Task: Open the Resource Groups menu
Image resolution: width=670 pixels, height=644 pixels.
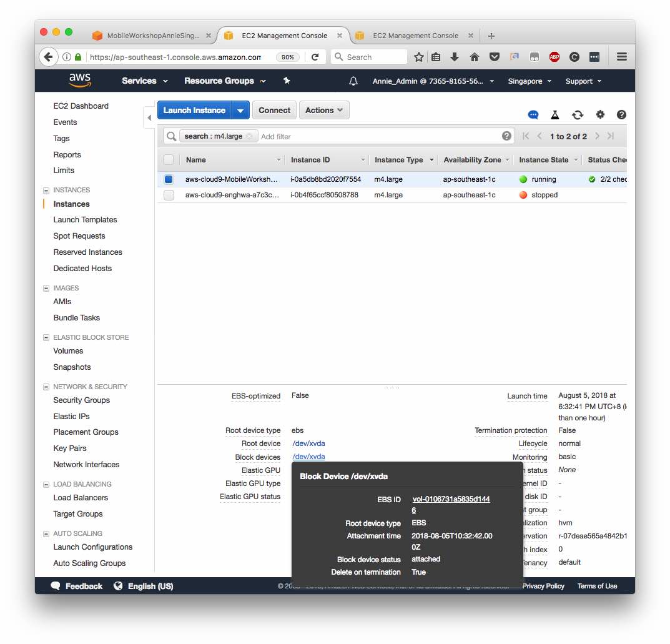Action: point(225,81)
